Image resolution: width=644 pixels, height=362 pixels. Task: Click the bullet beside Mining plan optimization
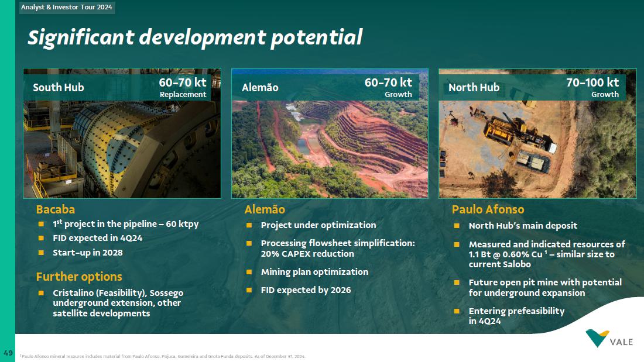point(249,272)
